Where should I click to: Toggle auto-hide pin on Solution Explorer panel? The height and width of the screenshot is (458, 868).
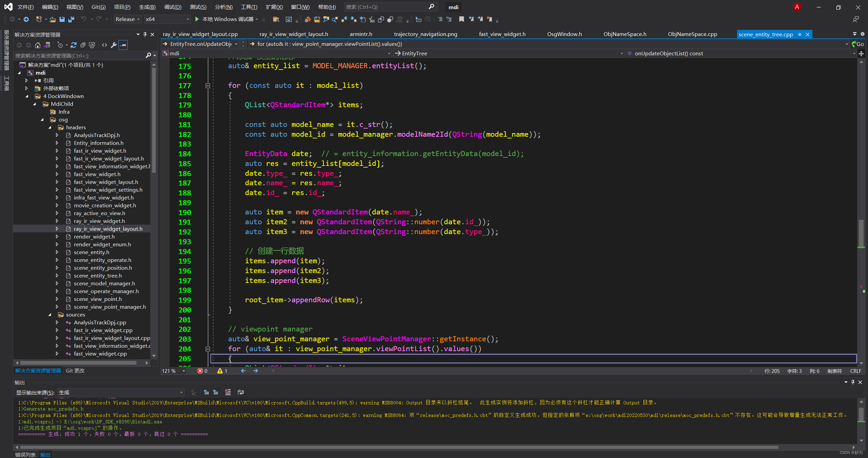pos(145,35)
